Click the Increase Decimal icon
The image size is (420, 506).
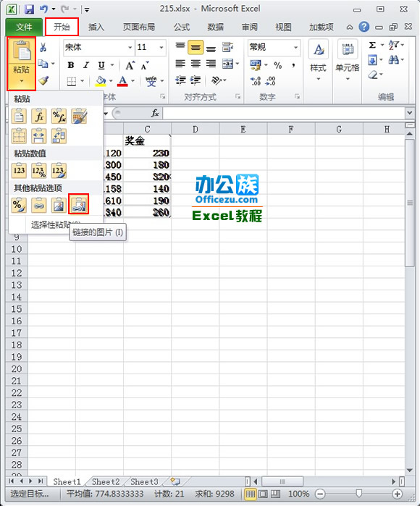point(256,80)
